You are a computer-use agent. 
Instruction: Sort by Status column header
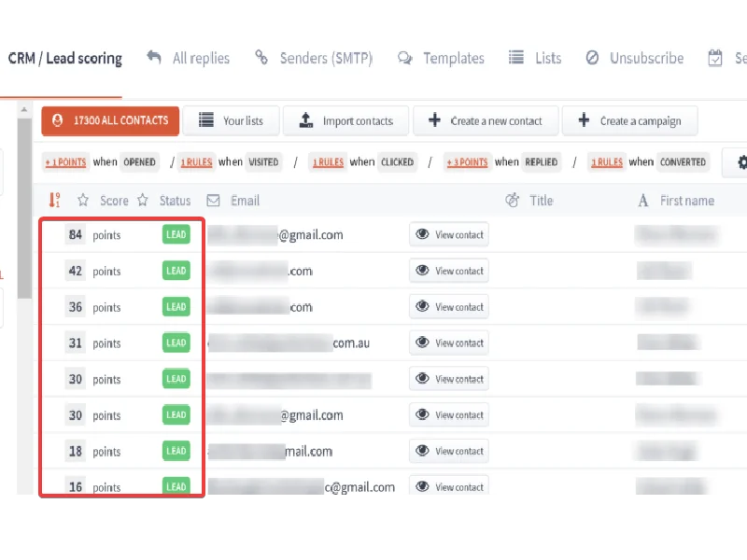tap(175, 201)
